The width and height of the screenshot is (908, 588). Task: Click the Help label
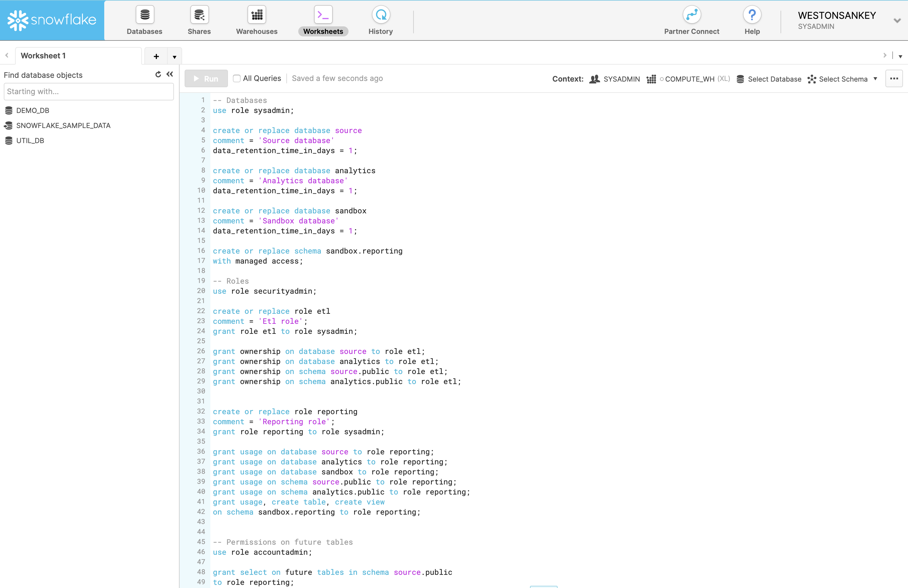pyautogui.click(x=752, y=31)
